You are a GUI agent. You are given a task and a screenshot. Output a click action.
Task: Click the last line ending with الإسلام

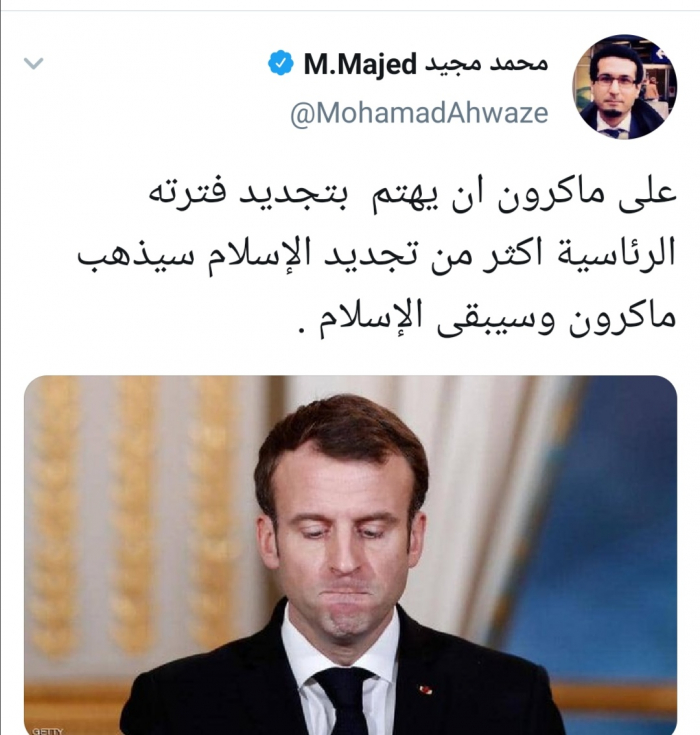(488, 318)
